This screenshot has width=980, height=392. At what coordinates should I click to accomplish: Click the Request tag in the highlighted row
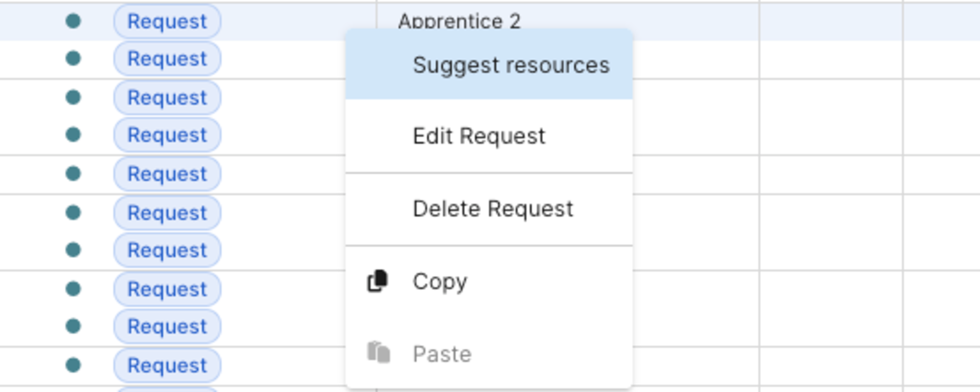[x=167, y=21]
